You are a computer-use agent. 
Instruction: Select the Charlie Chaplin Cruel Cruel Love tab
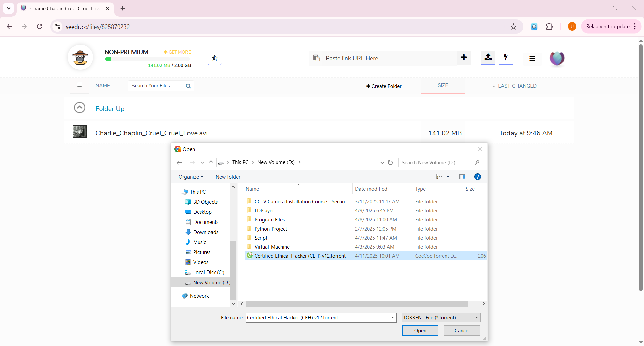point(65,8)
